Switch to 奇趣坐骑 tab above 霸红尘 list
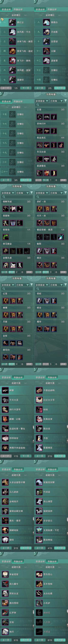 coord(18,10)
